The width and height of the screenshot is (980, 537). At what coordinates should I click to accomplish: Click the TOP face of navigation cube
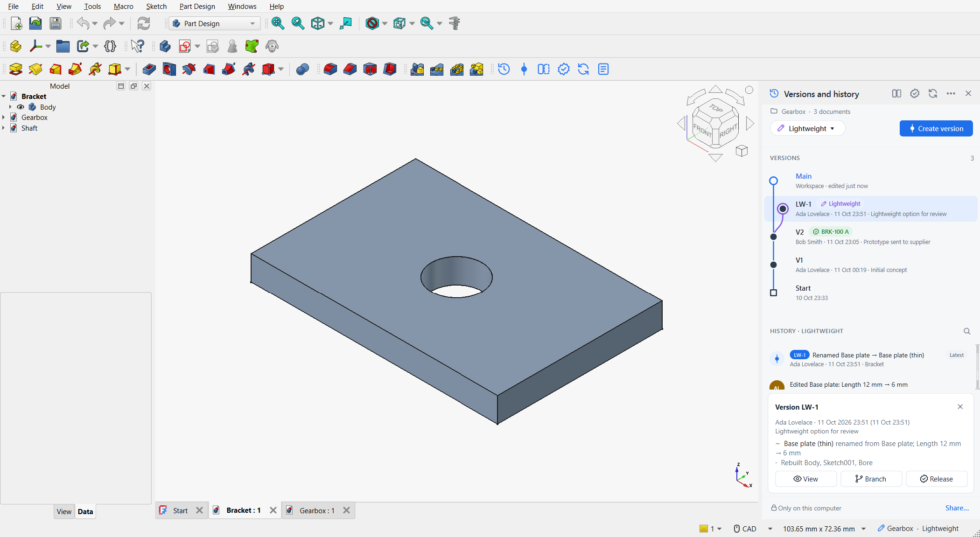716,108
